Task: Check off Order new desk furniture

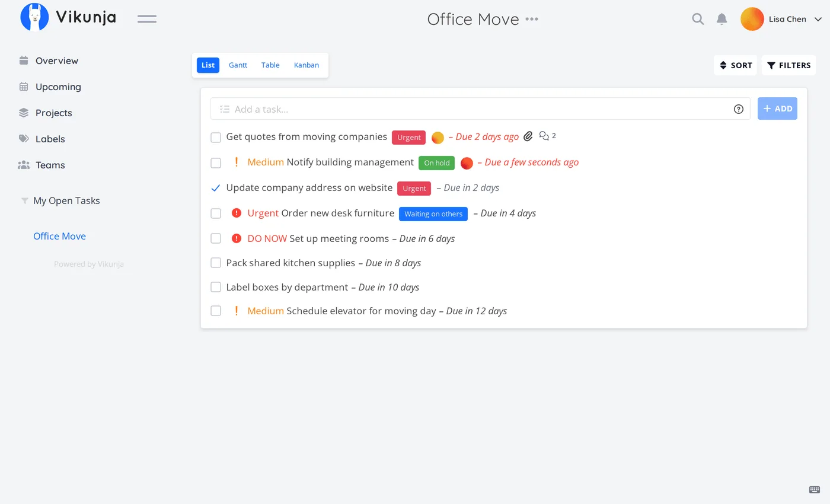Action: tap(216, 213)
